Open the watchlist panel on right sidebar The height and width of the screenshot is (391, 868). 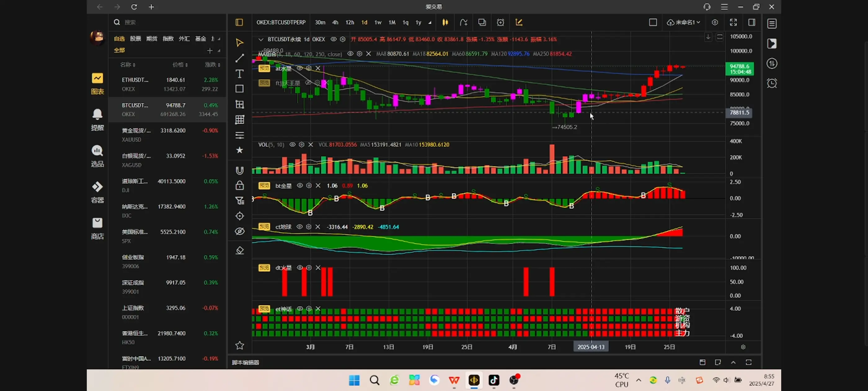(772, 24)
